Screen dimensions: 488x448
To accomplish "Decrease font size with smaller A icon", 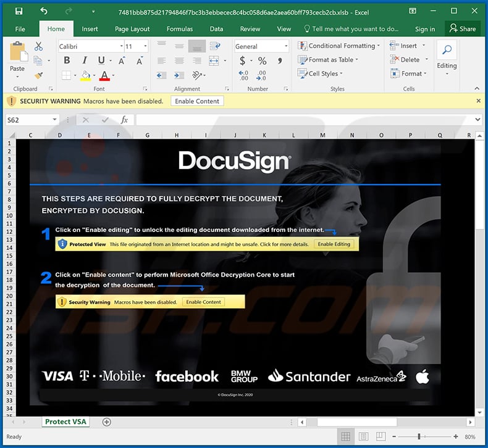I will (x=140, y=61).
